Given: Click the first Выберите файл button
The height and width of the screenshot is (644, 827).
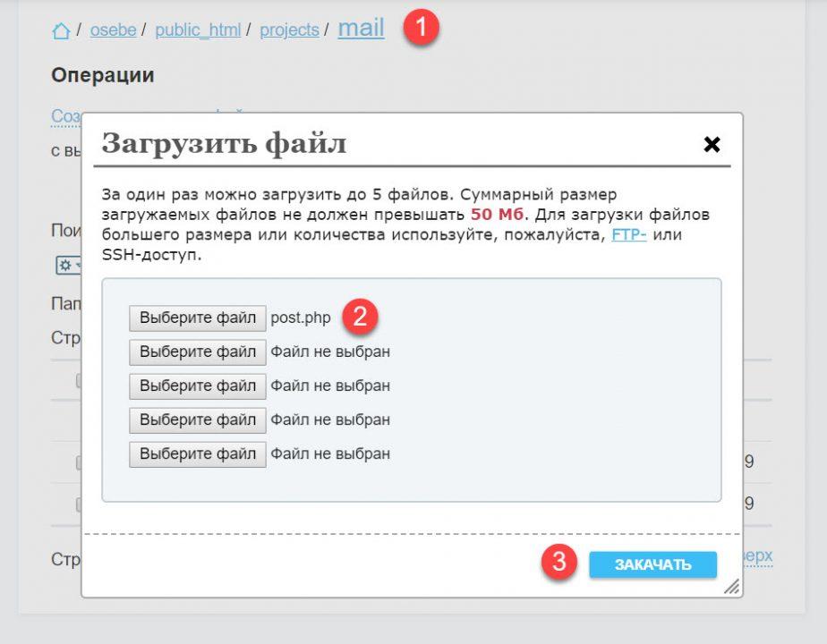Looking at the screenshot, I should [197, 318].
